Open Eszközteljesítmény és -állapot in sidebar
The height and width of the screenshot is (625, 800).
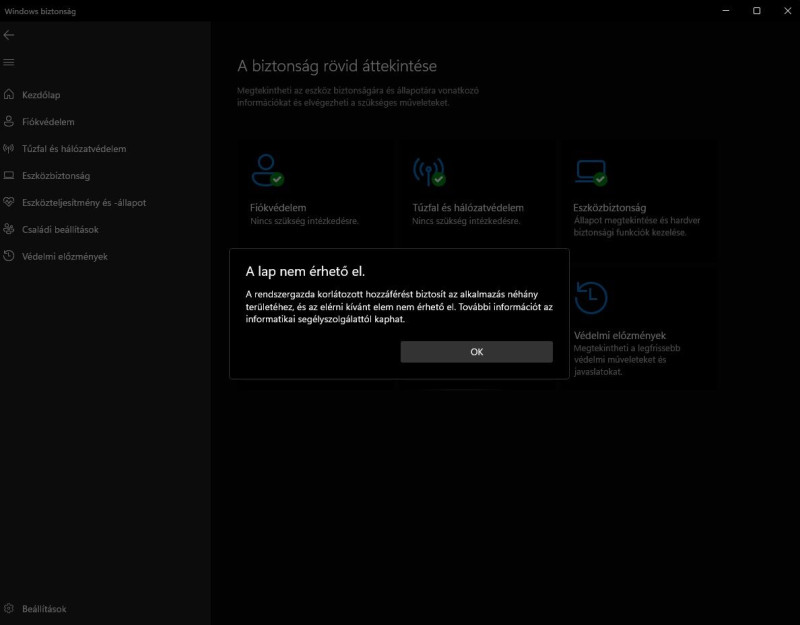click(84, 203)
